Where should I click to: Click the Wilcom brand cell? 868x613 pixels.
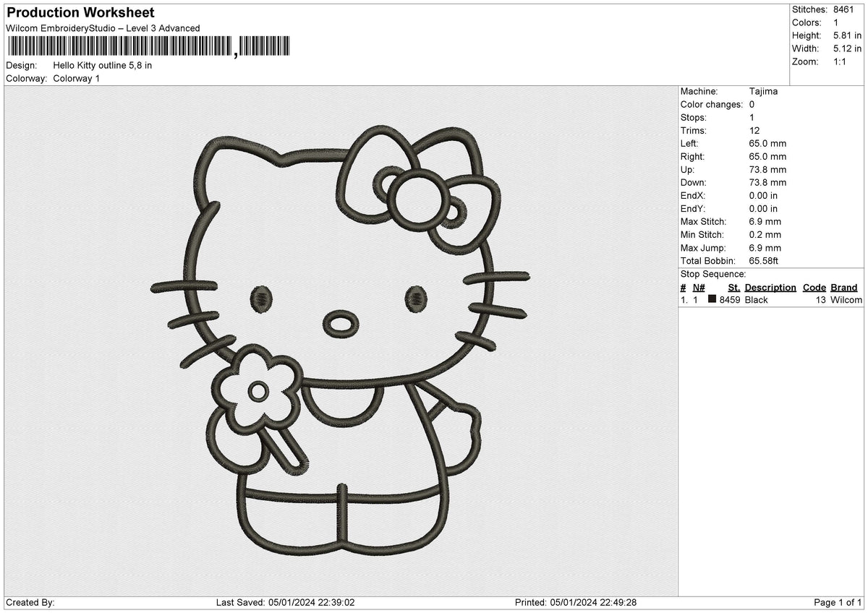coord(846,299)
